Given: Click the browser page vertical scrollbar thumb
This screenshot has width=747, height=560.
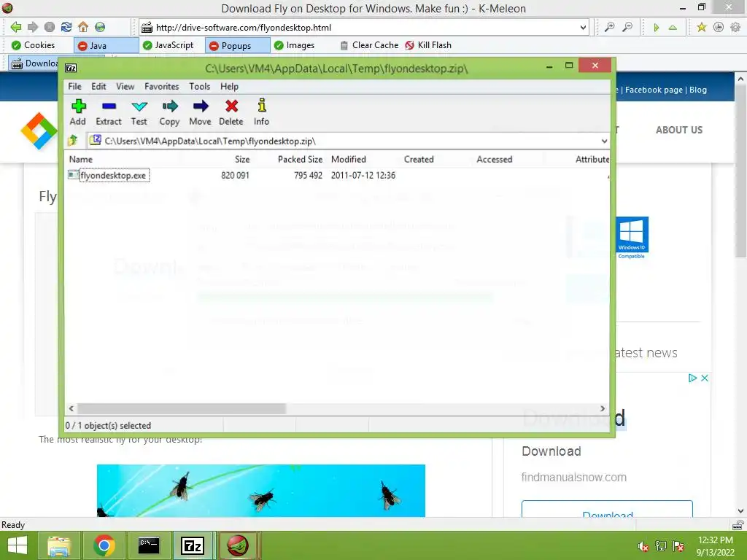Looking at the screenshot, I should [740, 172].
